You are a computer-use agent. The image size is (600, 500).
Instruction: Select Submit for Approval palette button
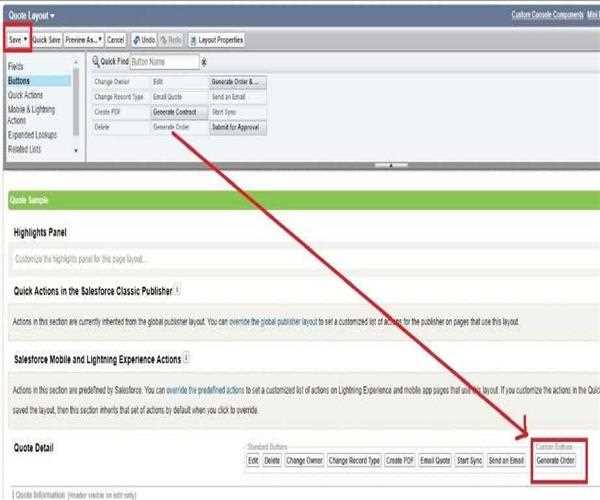pos(238,127)
